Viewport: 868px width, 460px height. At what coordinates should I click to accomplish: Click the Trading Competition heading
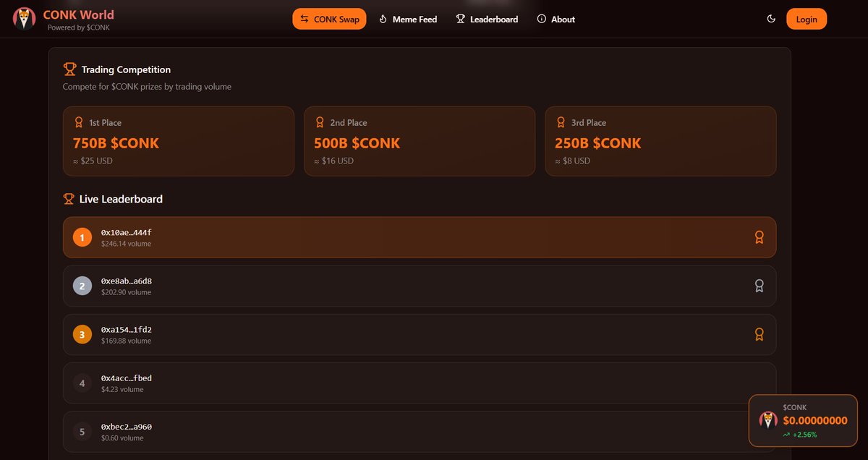click(x=126, y=69)
